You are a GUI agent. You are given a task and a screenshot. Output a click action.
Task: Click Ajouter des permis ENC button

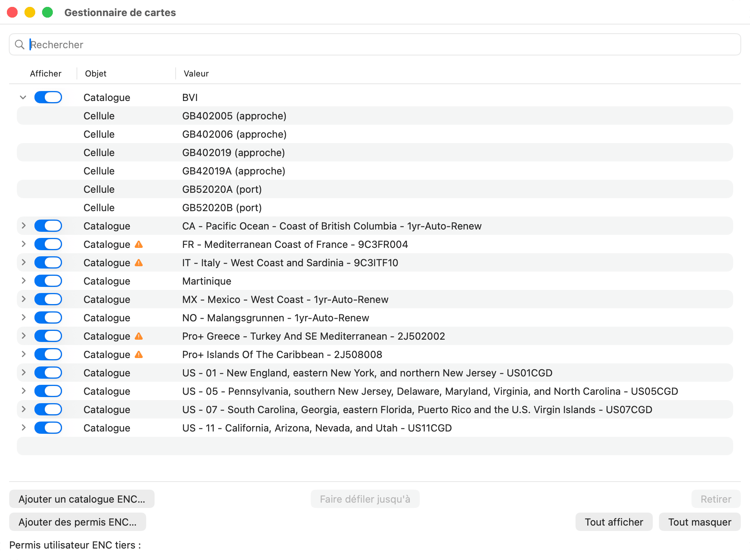coord(78,522)
